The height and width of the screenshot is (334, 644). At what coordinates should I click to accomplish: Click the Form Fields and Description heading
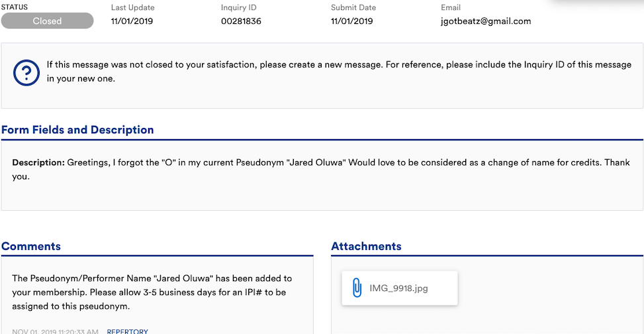coord(77,130)
